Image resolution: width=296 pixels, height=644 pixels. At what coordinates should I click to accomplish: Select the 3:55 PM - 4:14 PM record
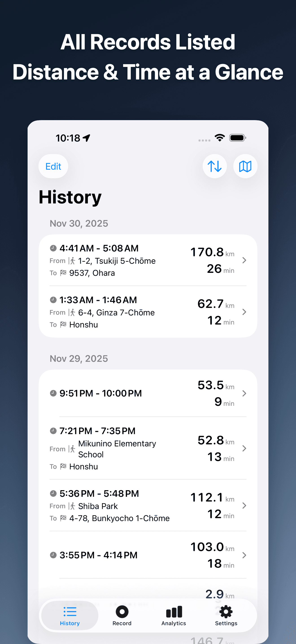(x=98, y=555)
